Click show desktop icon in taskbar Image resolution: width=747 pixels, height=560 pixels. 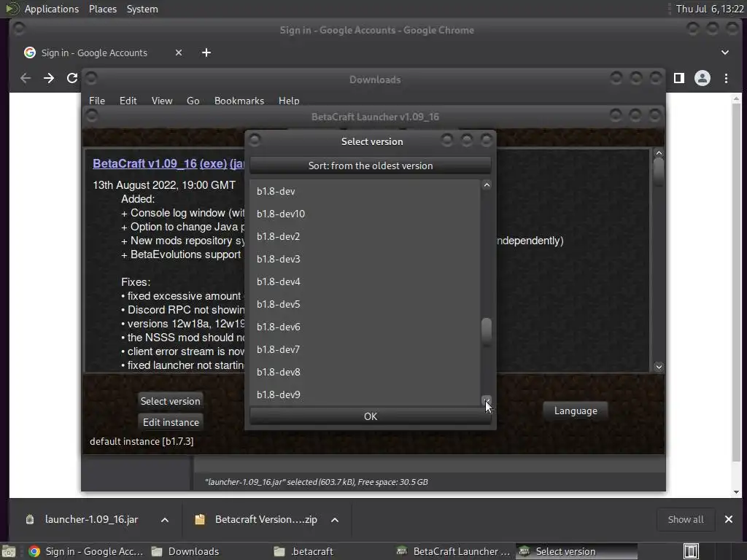(9, 551)
